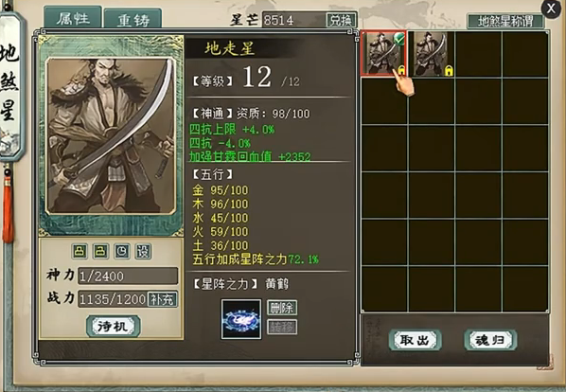Click the second yellow lock icon above 神力
Image resolution: width=566 pixels, height=392 pixels.
point(100,251)
